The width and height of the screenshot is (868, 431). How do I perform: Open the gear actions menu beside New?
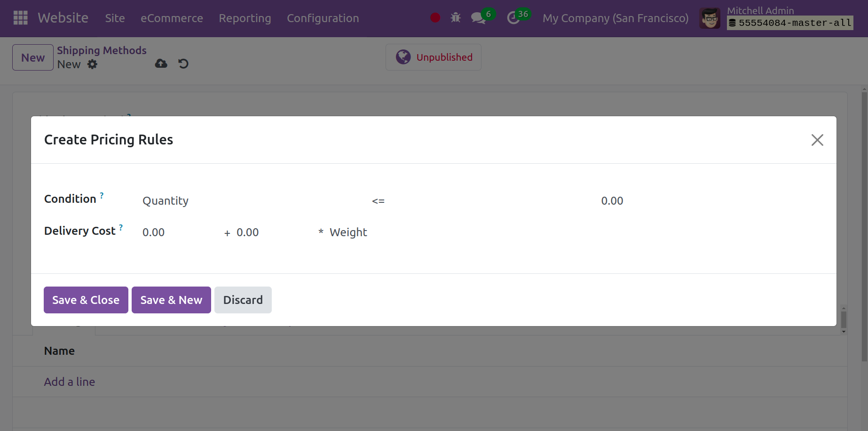(93, 64)
